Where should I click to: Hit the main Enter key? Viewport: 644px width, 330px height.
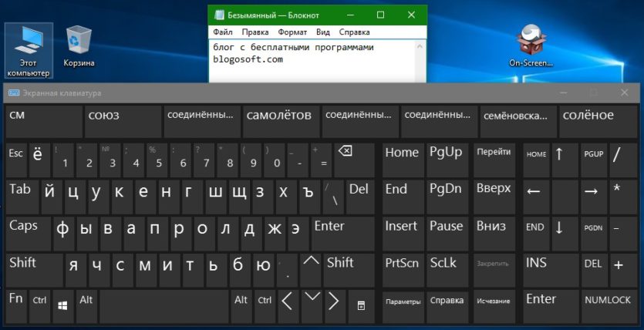343,233
